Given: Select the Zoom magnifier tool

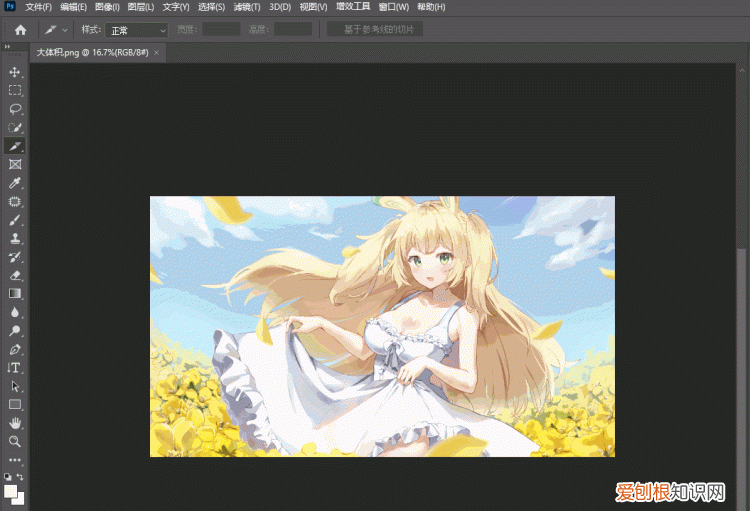Looking at the screenshot, I should (15, 441).
